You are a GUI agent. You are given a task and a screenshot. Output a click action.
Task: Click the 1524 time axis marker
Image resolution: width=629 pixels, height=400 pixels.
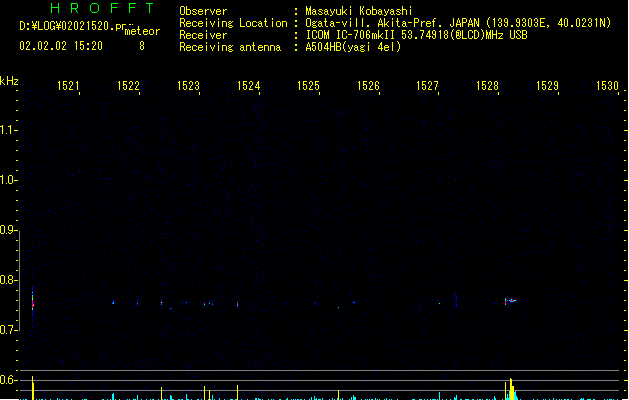click(x=248, y=86)
